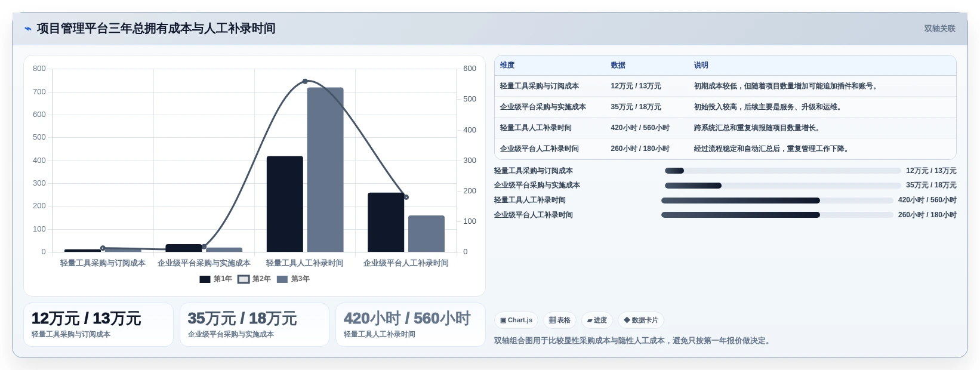The height and width of the screenshot is (370, 980).
Task: Click the 420小时 / 560小时 data card
Action: pos(411,325)
